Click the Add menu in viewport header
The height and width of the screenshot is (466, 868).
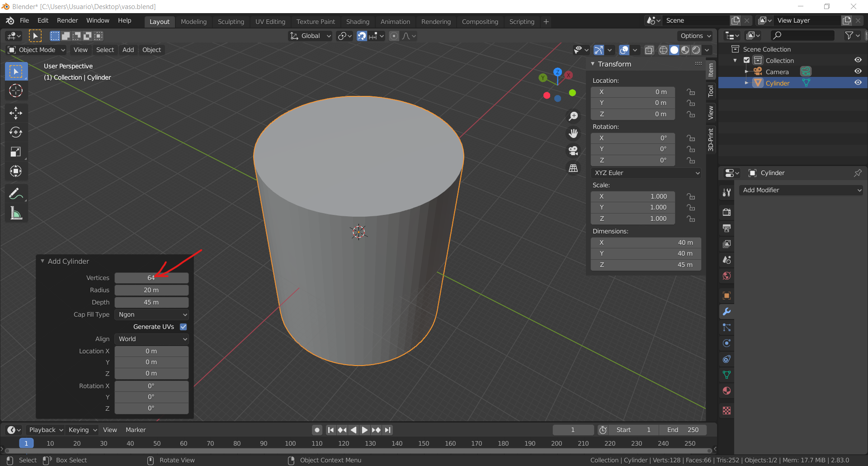tap(128, 50)
